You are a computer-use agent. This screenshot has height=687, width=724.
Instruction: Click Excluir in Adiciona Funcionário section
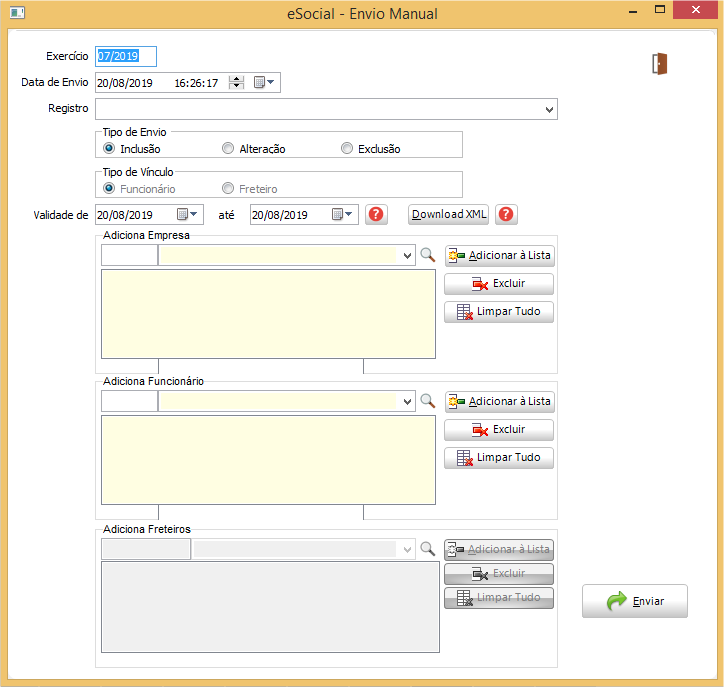[499, 429]
